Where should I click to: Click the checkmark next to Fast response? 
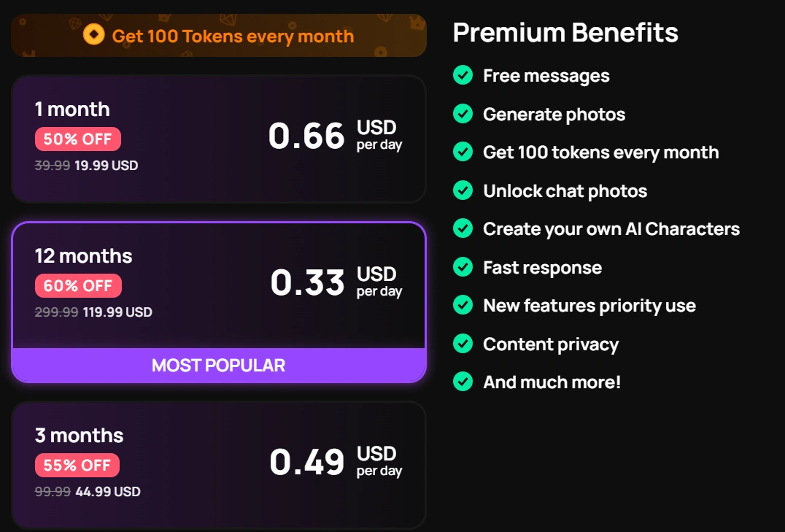463,267
